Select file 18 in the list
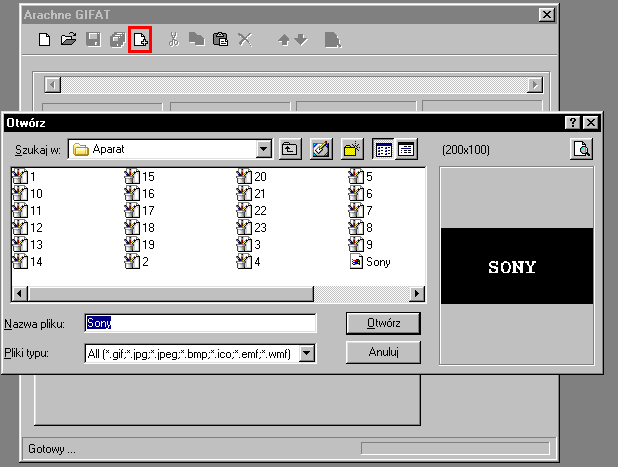618x467 pixels. point(140,227)
